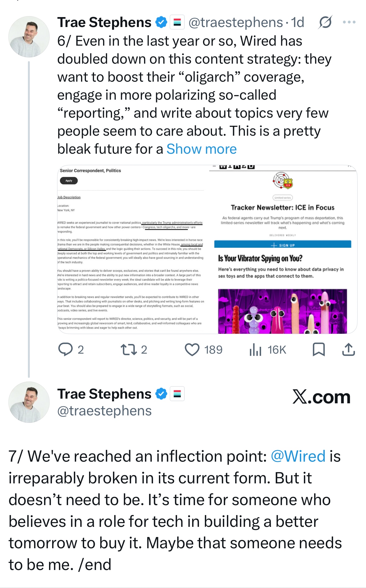366x588 pixels.
Task: Click the X.com logo
Action: 321,397
